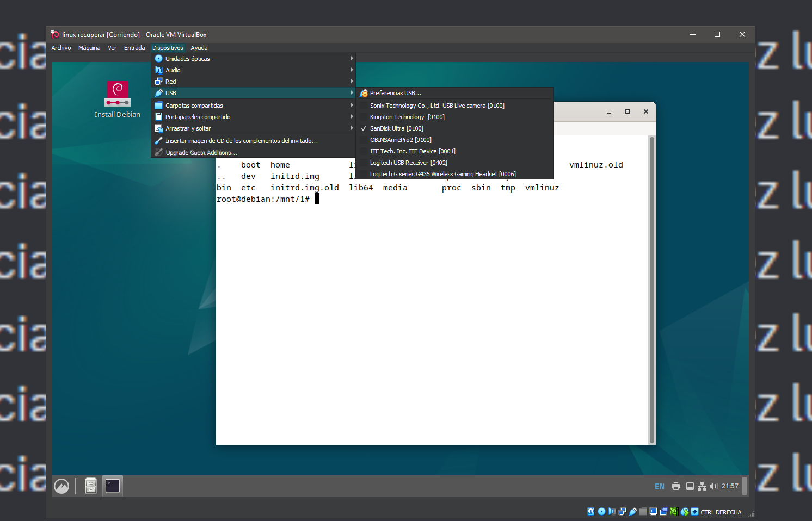Select Insertar imagen de CD de los complementos
812x521 pixels.
[241, 140]
